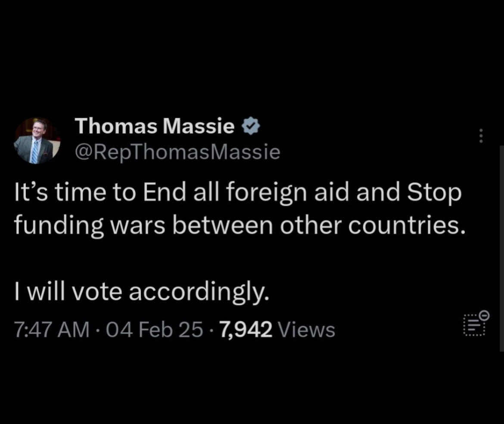
Task: Open Thomas Massie's profile picture
Action: coord(37,140)
